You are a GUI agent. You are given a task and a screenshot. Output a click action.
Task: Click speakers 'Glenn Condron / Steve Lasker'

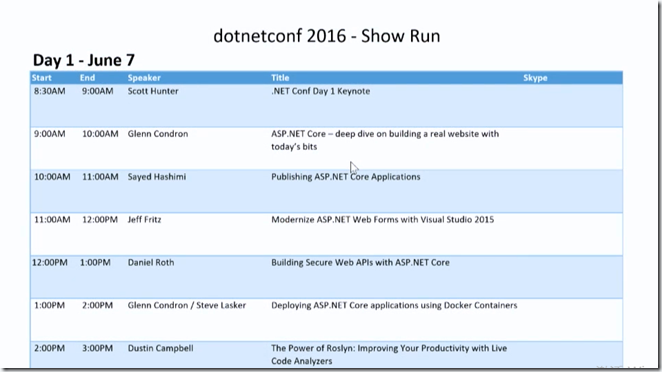pyautogui.click(x=187, y=305)
